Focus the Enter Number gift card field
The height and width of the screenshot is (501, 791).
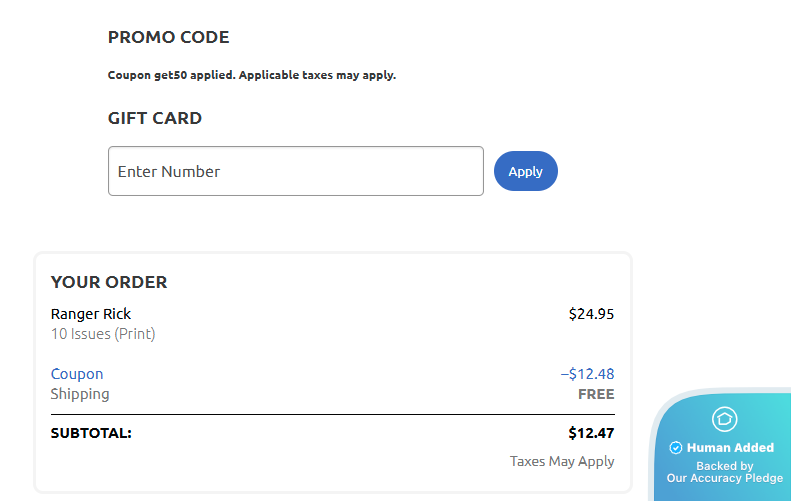tap(295, 171)
